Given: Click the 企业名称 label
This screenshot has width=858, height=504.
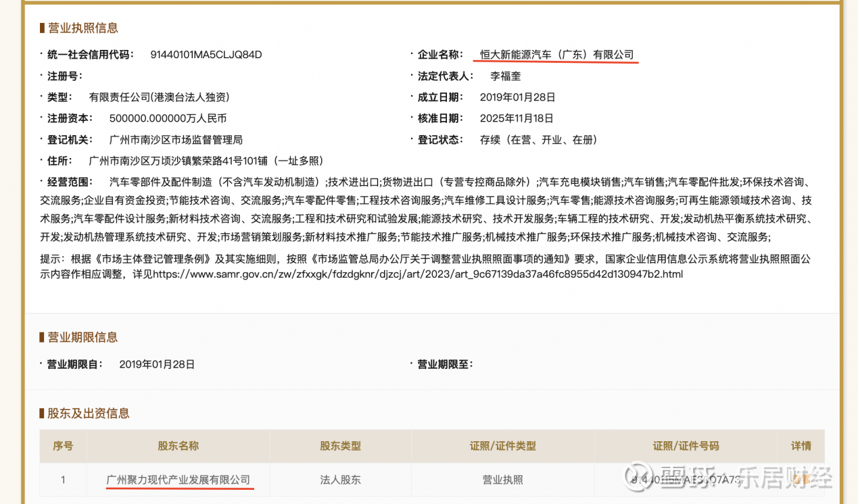Looking at the screenshot, I should point(440,55).
